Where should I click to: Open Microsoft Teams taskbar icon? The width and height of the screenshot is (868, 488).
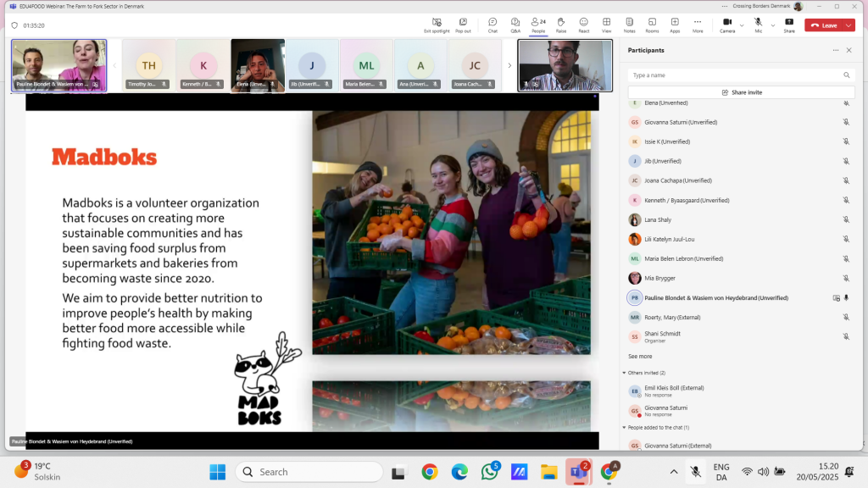coord(578,472)
